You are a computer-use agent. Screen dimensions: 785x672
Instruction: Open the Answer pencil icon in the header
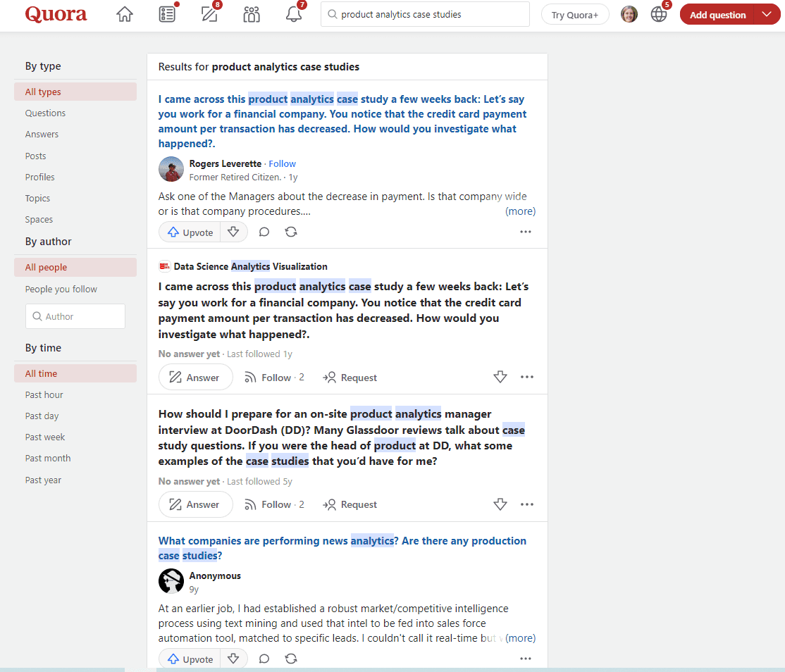point(209,14)
